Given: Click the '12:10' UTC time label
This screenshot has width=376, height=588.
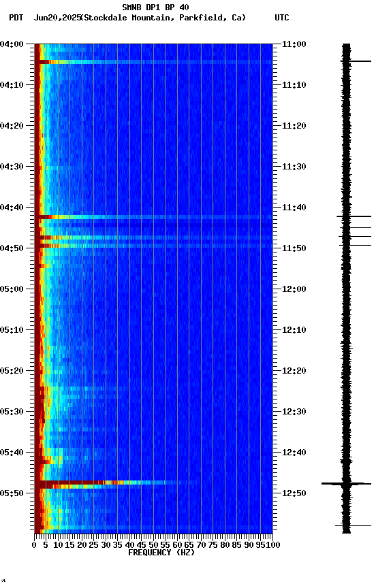Looking at the screenshot, I should pyautogui.click(x=294, y=330).
